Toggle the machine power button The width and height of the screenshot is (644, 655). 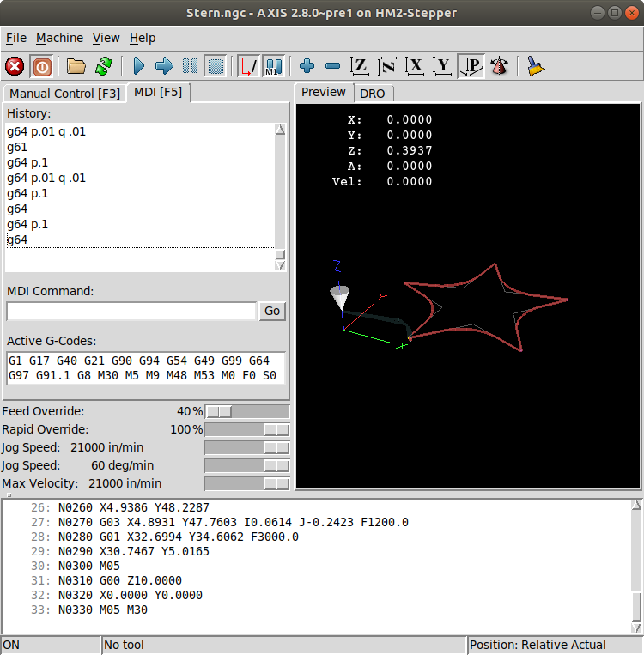click(x=42, y=66)
